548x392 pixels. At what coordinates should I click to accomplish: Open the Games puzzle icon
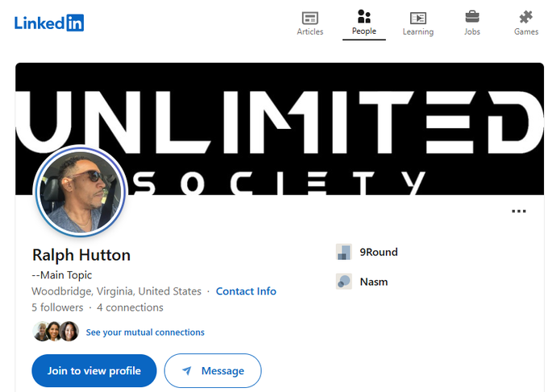(x=526, y=16)
